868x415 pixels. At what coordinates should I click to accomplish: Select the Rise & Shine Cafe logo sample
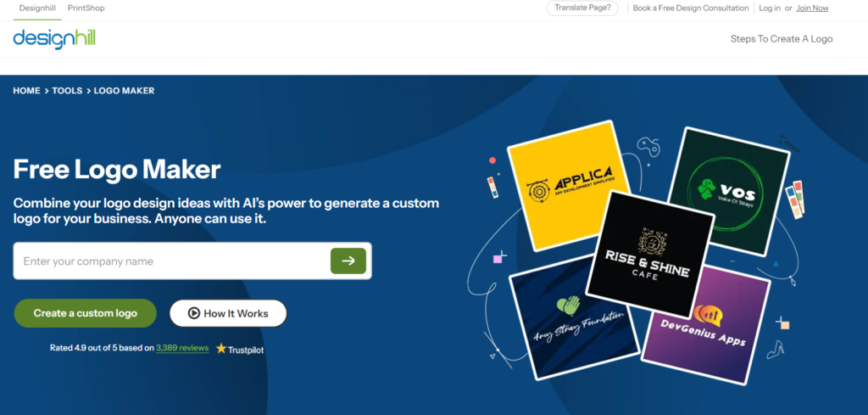tap(650, 255)
